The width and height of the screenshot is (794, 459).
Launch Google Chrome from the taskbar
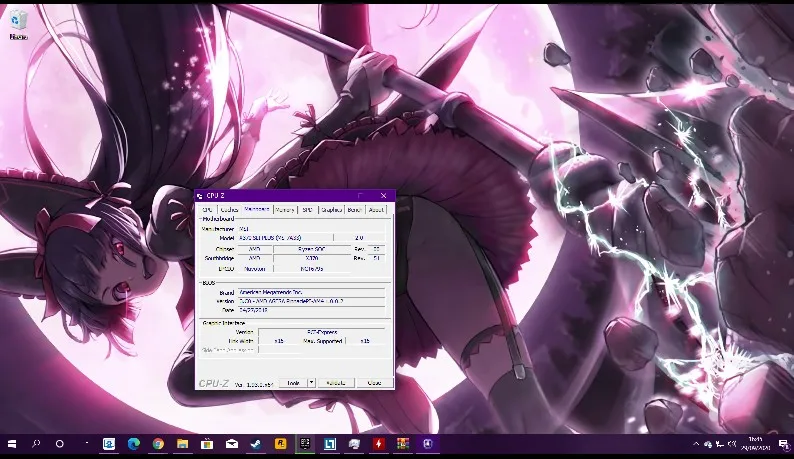[x=158, y=443]
